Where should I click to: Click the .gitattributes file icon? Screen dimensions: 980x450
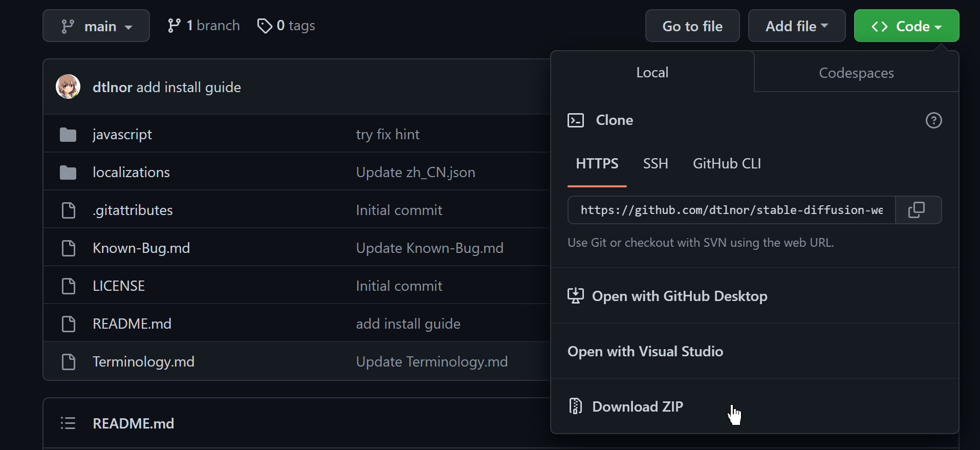click(x=68, y=210)
